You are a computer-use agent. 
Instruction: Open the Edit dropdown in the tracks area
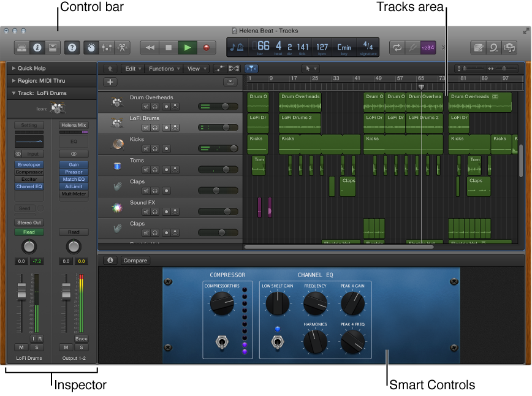132,68
